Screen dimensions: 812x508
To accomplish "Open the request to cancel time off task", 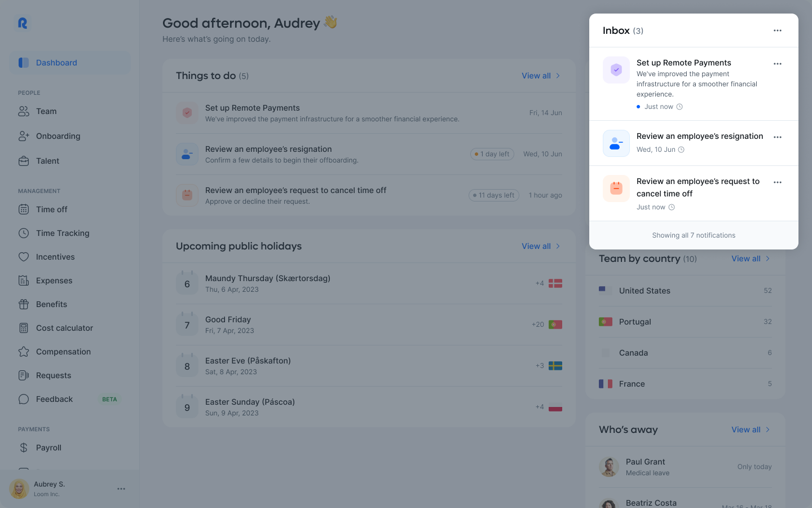I will tap(369, 195).
